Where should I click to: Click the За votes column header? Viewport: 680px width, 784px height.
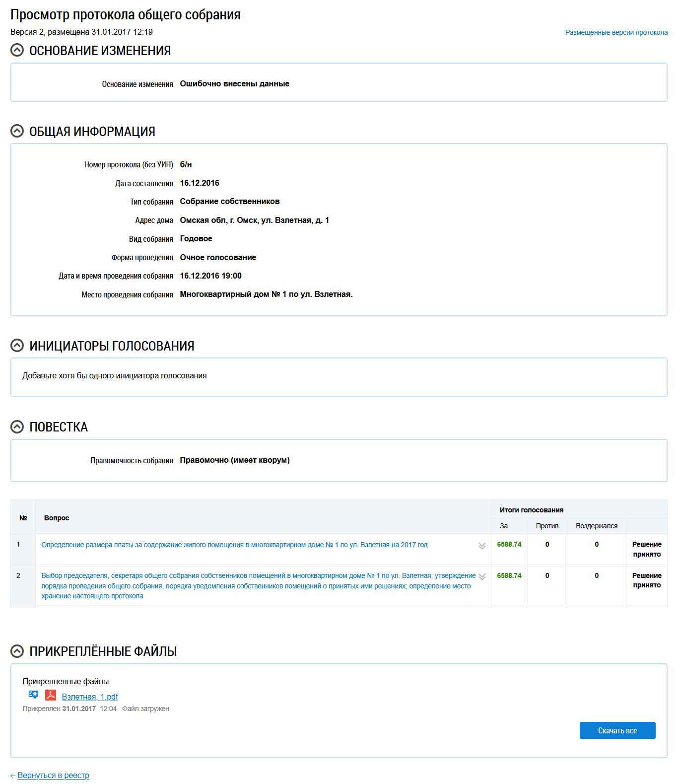tap(504, 526)
